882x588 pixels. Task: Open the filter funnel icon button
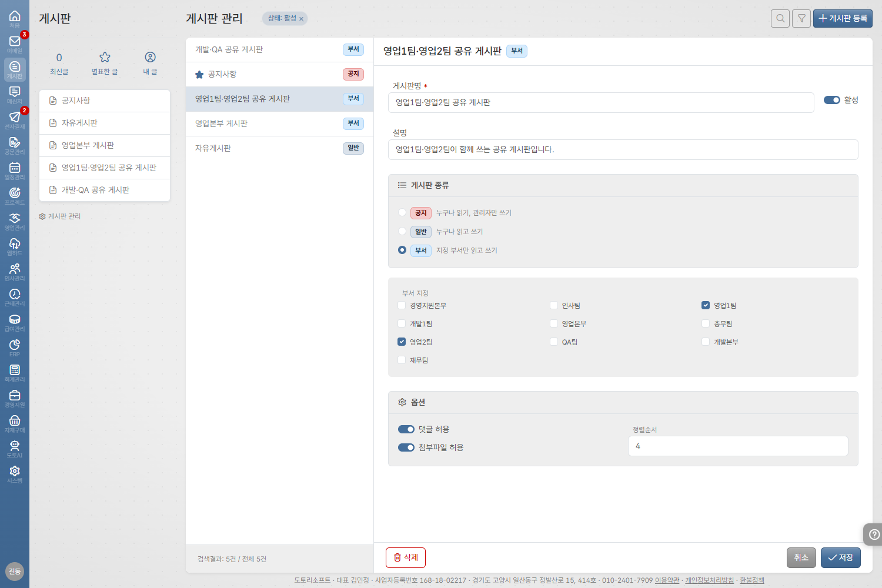pos(801,18)
